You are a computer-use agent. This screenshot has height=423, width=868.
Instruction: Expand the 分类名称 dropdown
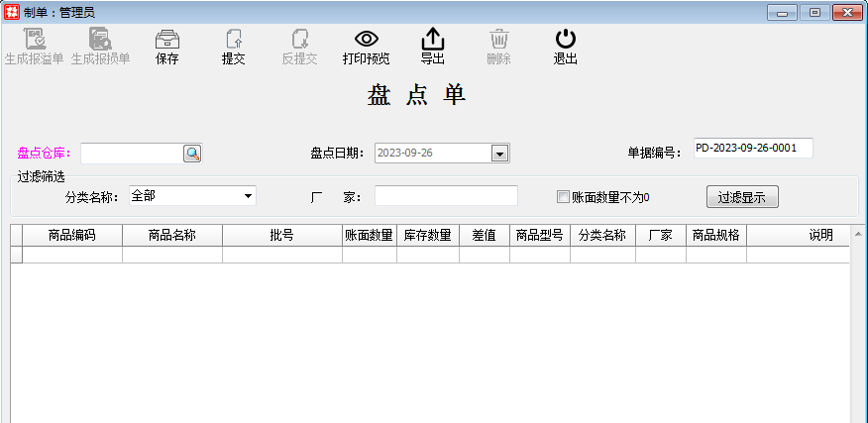point(247,196)
